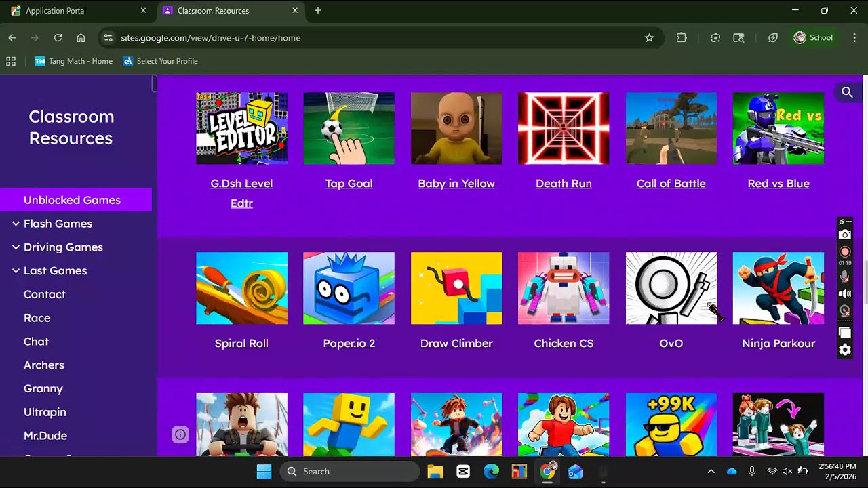Open the Extensions puzzle icon

point(682,38)
